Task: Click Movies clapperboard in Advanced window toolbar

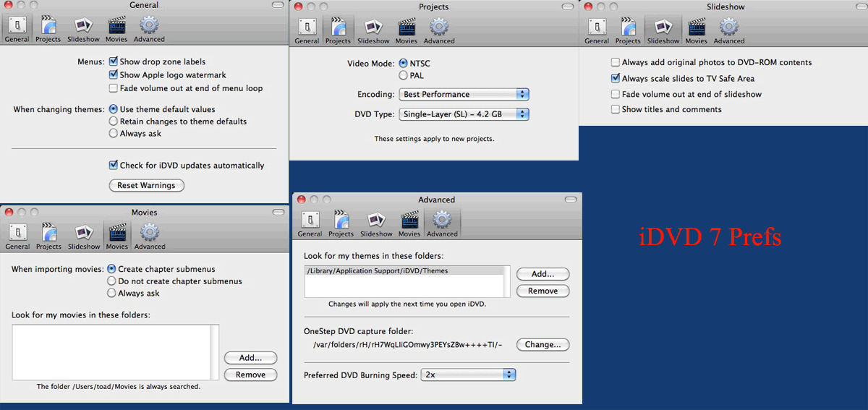Action: (x=409, y=224)
